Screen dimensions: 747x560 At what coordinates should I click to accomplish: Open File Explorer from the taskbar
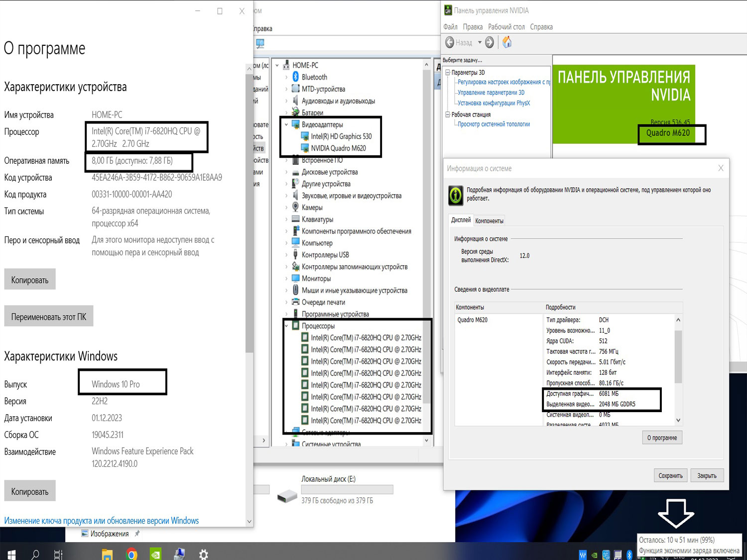coord(107,554)
